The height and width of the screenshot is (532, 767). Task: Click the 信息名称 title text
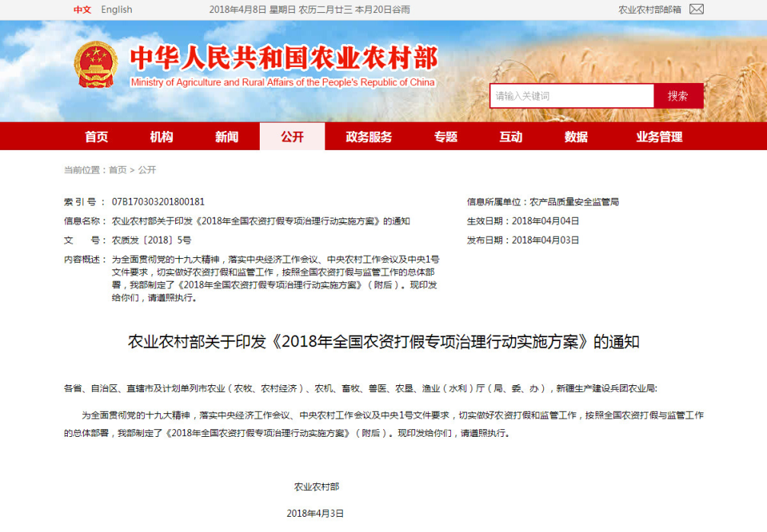click(260, 221)
